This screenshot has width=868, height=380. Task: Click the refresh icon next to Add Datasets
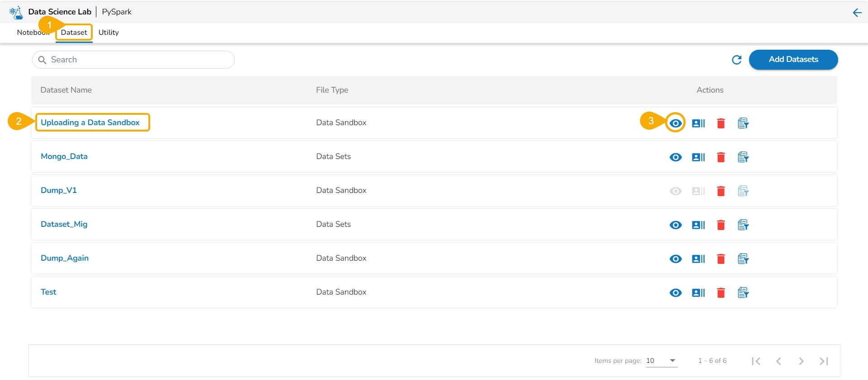[x=736, y=60]
